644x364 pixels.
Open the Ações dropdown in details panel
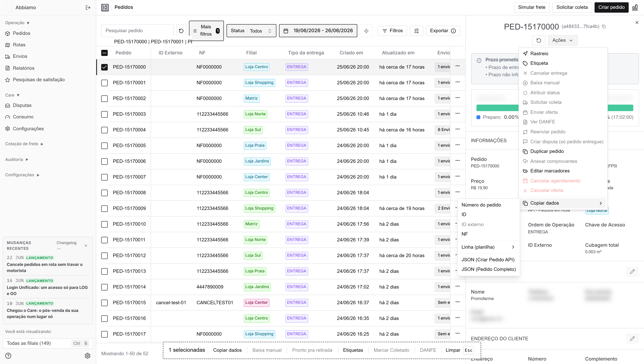[563, 40]
